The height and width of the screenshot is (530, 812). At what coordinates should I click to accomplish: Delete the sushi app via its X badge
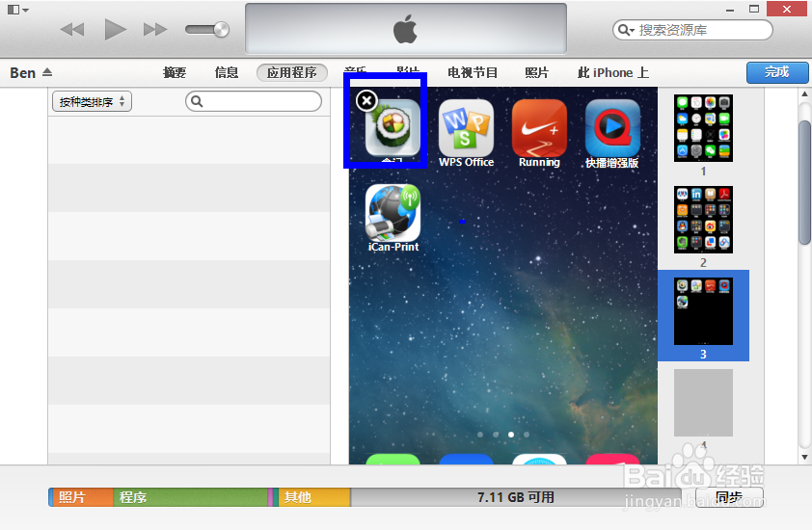point(366,100)
